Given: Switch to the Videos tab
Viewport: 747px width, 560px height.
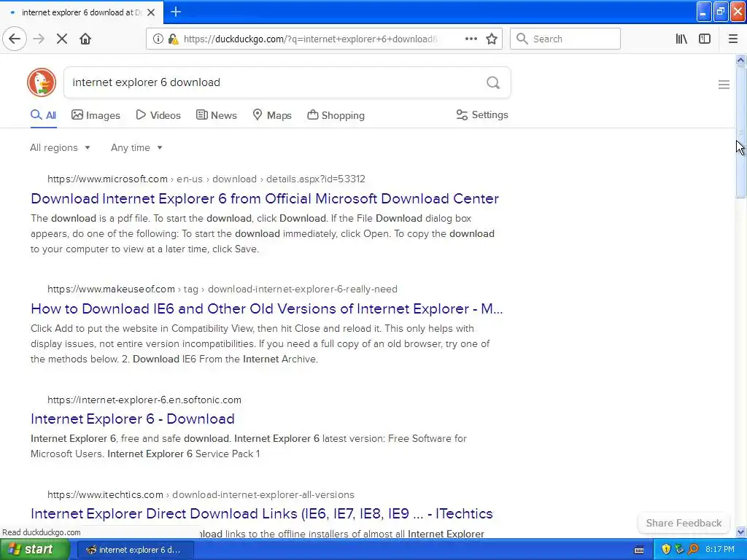Looking at the screenshot, I should coord(158,115).
